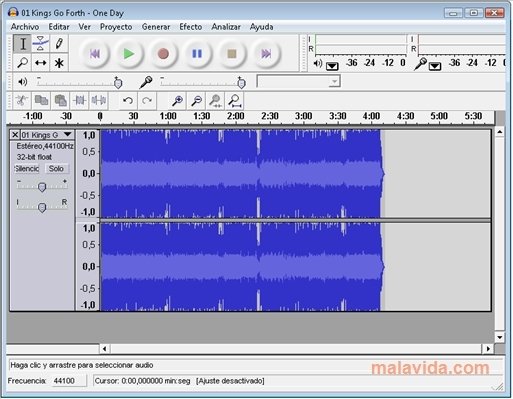The height and width of the screenshot is (399, 513).
Task: Start recording with the red Record button
Action: tap(163, 53)
